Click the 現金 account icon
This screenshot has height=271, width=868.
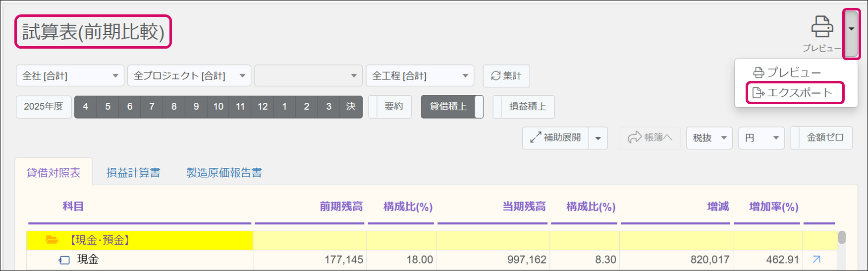click(64, 260)
